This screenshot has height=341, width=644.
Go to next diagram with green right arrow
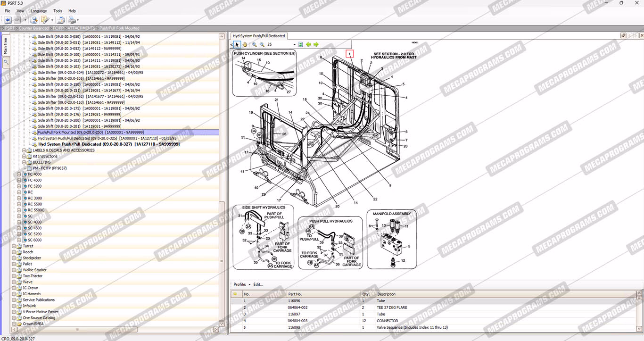pyautogui.click(x=316, y=44)
